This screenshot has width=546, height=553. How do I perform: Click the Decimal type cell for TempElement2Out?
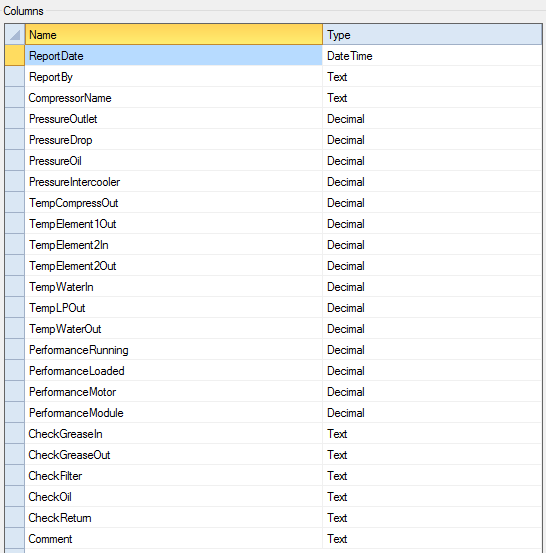click(432, 266)
